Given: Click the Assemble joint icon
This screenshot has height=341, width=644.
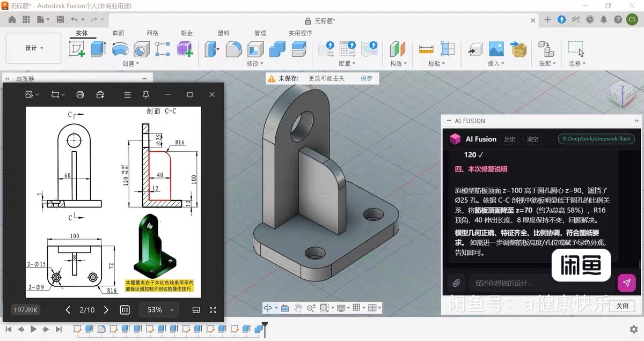Looking at the screenshot, I should [x=546, y=49].
